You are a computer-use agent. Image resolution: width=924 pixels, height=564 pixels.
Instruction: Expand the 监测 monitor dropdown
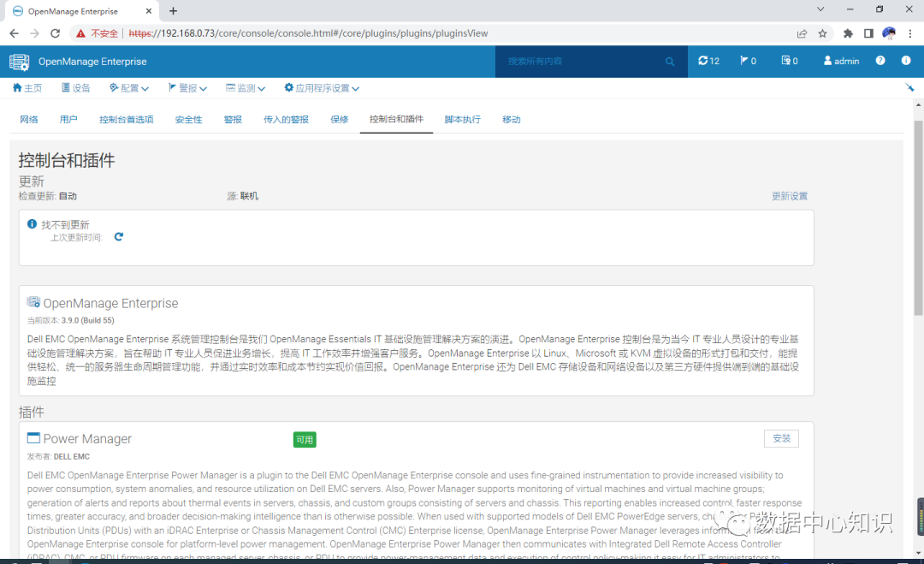pos(246,88)
